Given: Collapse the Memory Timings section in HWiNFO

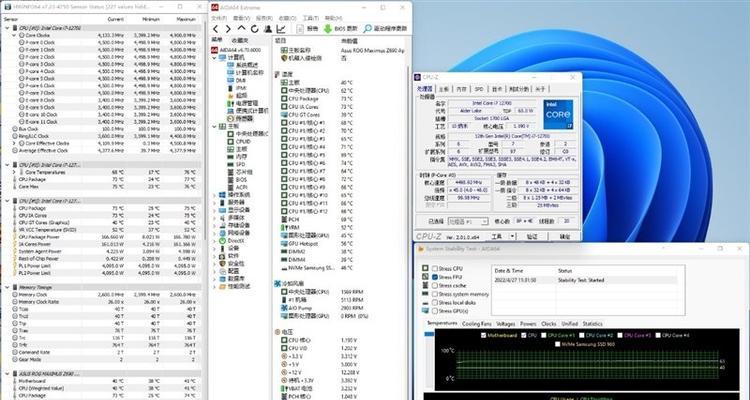Looking at the screenshot, I should click(x=7, y=288).
